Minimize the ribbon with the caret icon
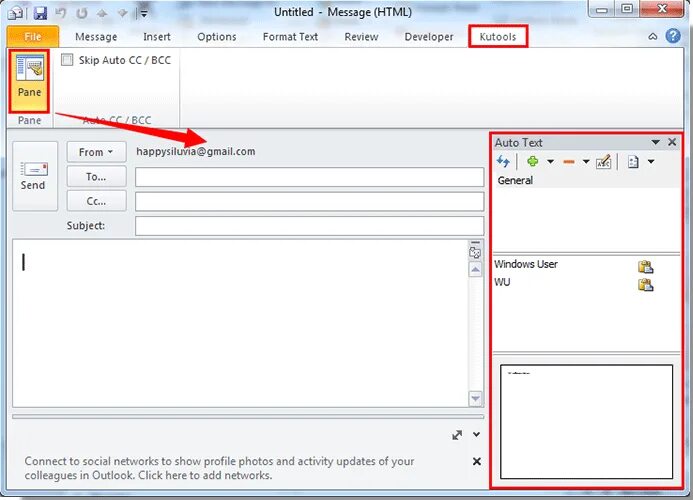Screen dimensions: 693x500 pos(653,37)
